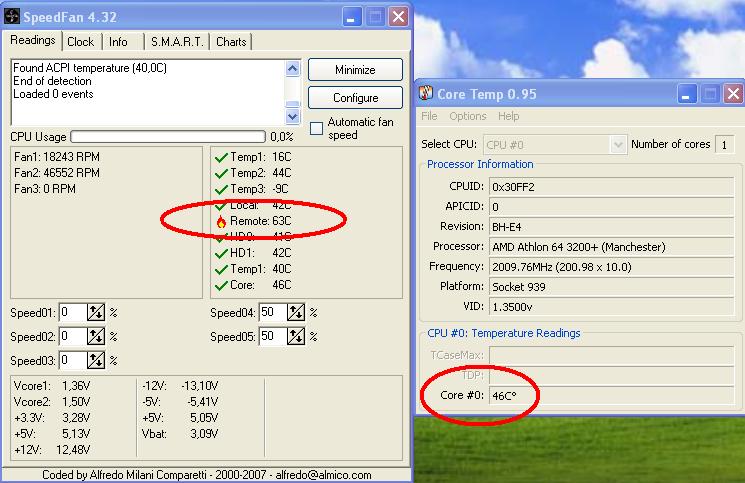
Task: Click the green checkmark beside Temp1: 40C
Action: (221, 270)
